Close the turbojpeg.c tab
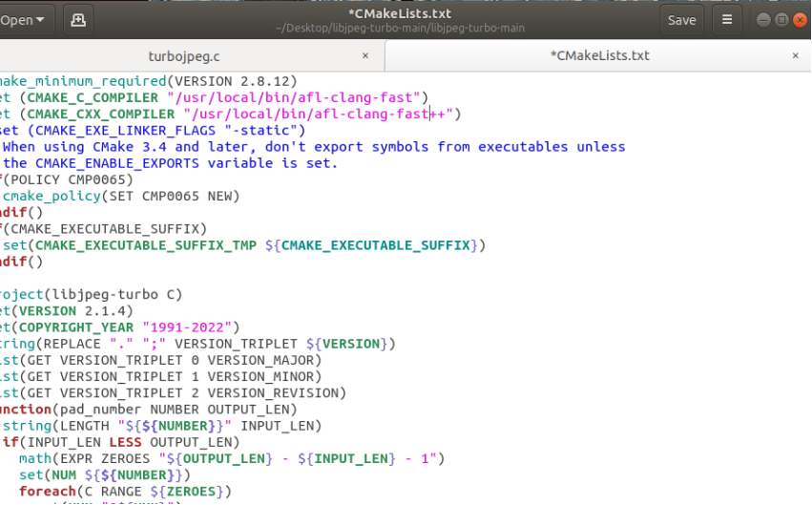This screenshot has width=812, height=505. point(365,56)
